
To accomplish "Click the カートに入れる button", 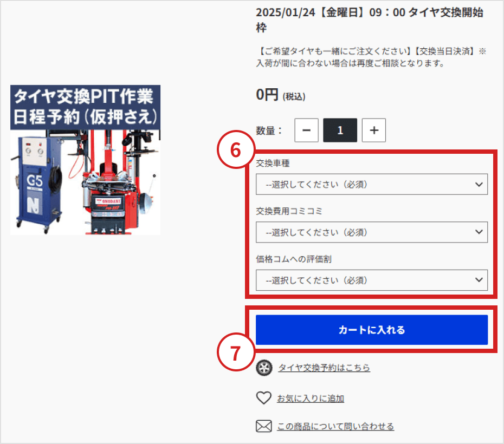I will [372, 330].
